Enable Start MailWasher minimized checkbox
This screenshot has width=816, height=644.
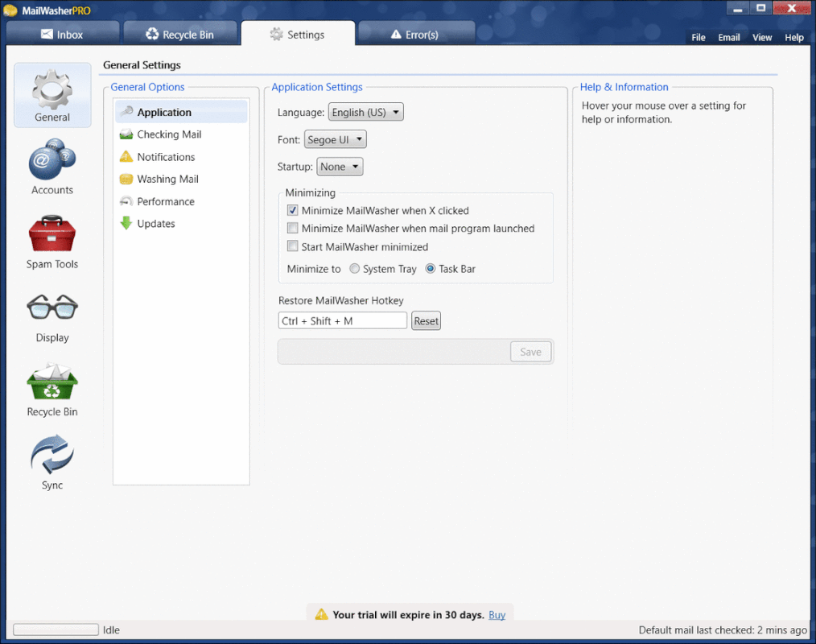click(292, 246)
